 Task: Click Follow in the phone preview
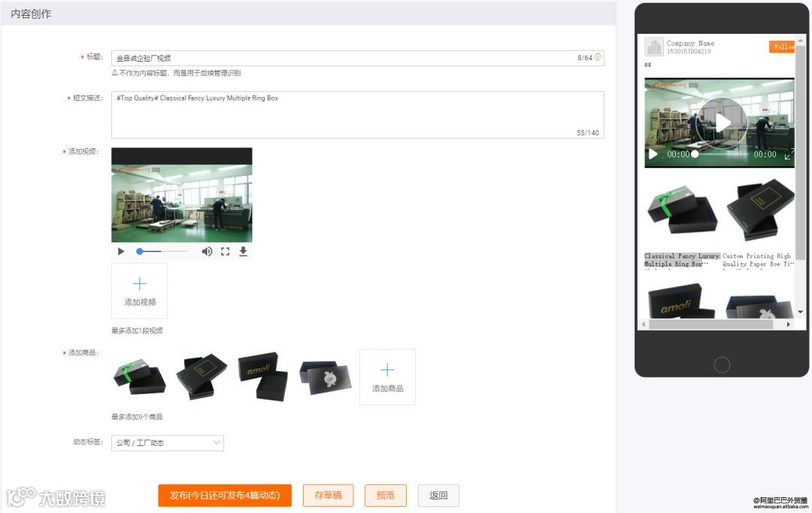click(783, 47)
